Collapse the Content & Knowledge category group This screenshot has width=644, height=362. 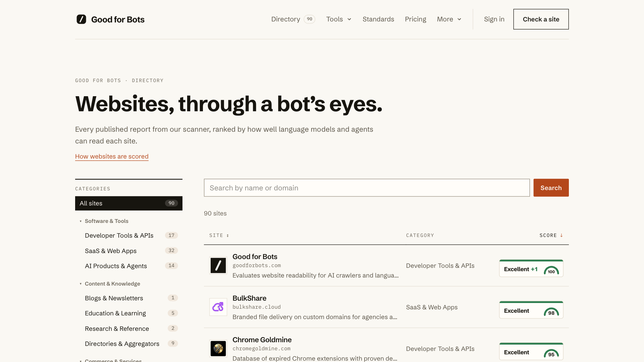click(x=110, y=284)
